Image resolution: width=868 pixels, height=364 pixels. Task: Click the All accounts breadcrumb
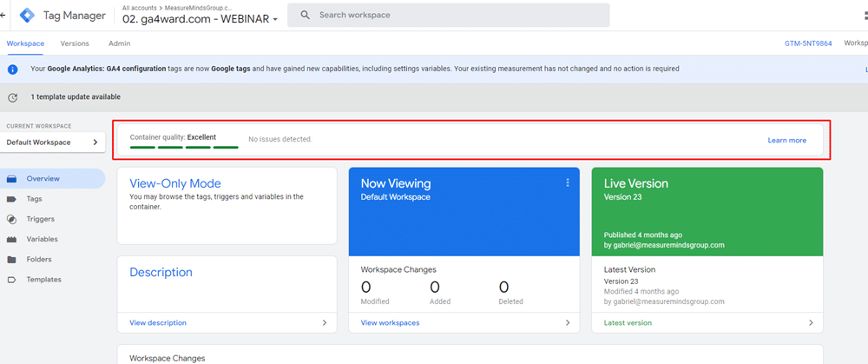(138, 8)
